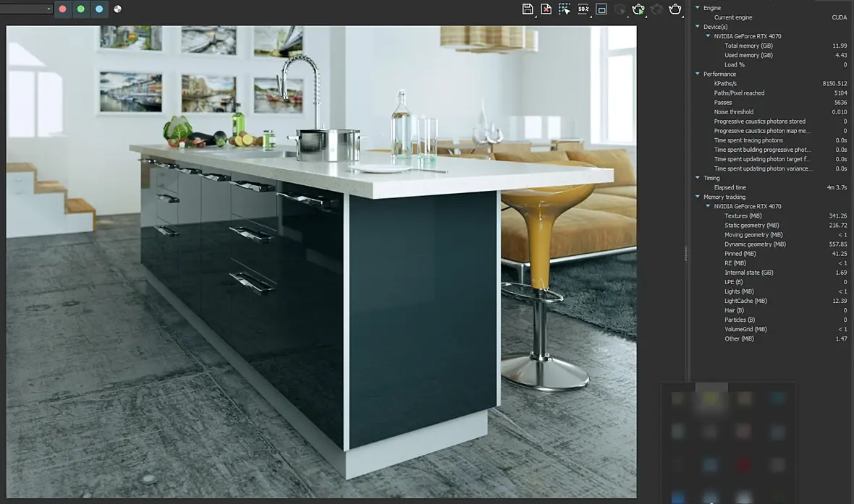Click the 50% zoom toolbar icon
This screenshot has width=854, height=504.
(583, 9)
